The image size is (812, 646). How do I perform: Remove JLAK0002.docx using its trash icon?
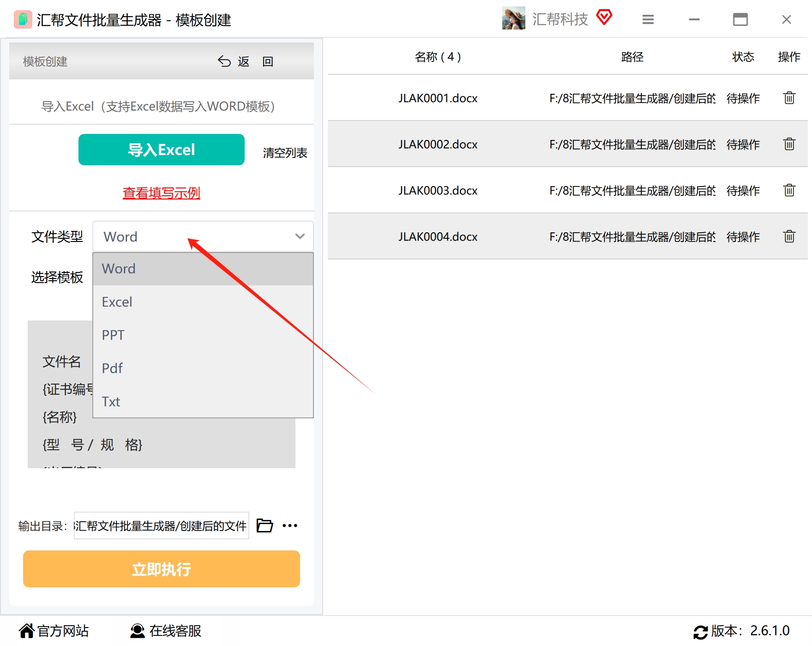789,144
